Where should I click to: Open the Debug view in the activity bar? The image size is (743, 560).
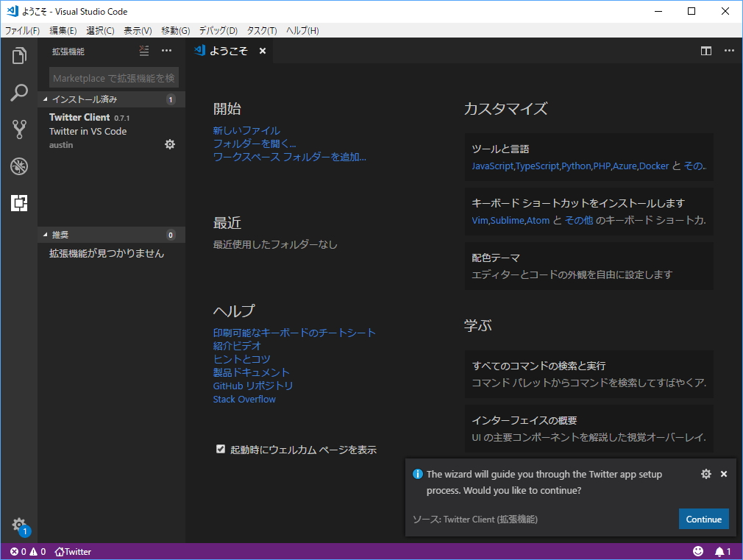(19, 166)
